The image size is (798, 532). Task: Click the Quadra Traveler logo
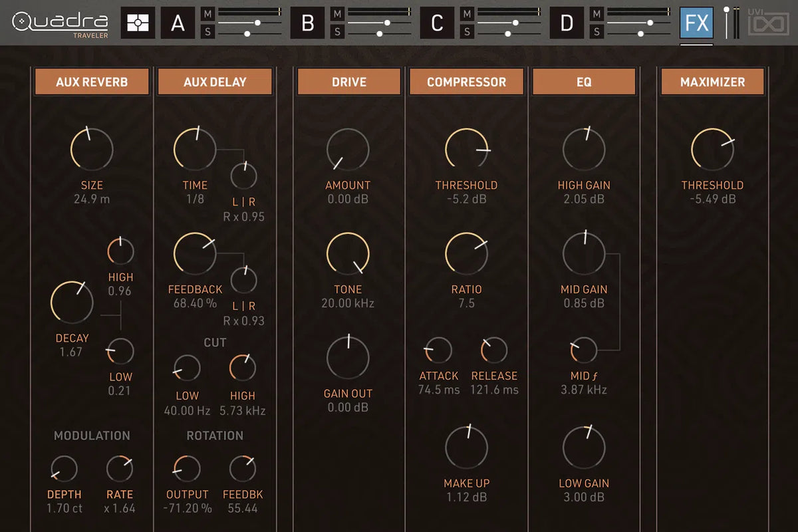pyautogui.click(x=59, y=23)
